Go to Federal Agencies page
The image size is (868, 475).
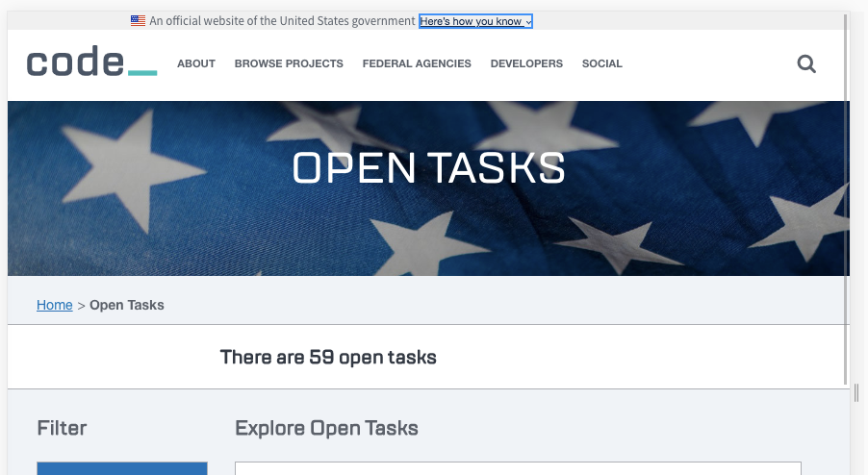[417, 63]
